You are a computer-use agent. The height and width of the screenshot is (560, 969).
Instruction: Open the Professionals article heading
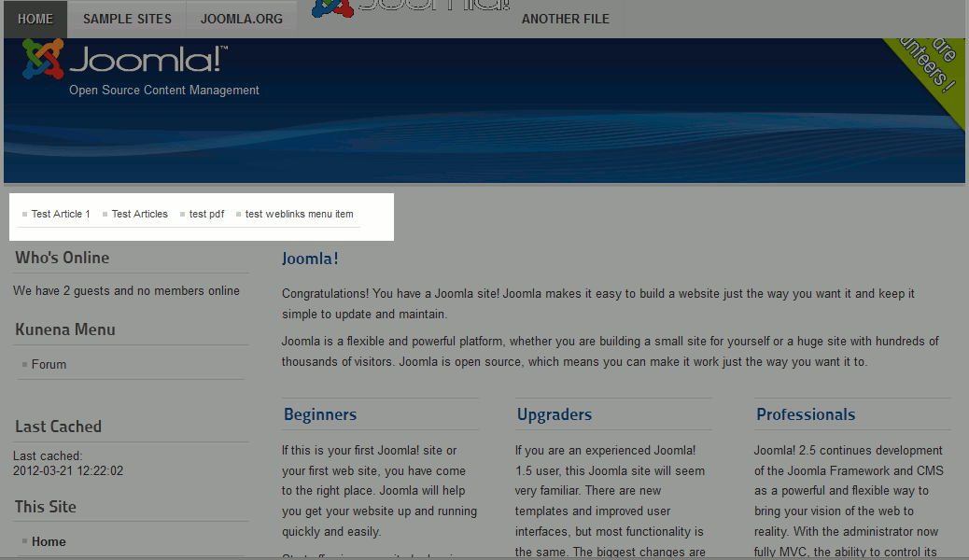[806, 414]
